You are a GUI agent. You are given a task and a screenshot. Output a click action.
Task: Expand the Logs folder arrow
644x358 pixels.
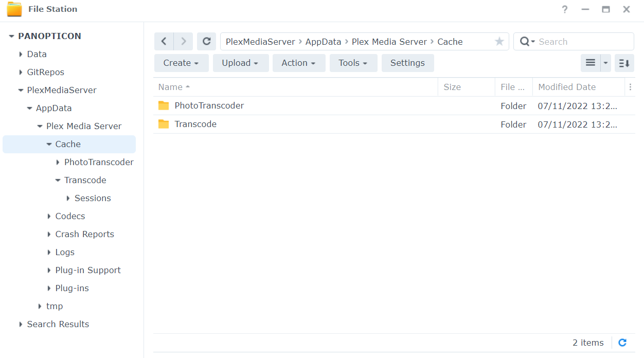tap(49, 252)
